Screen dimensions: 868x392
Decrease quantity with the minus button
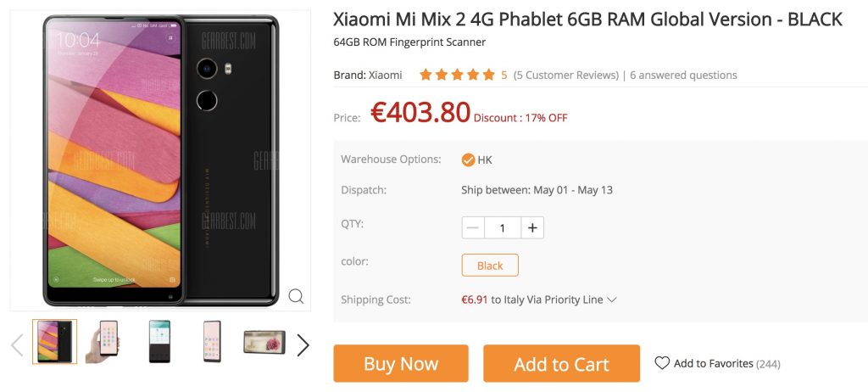coord(473,228)
